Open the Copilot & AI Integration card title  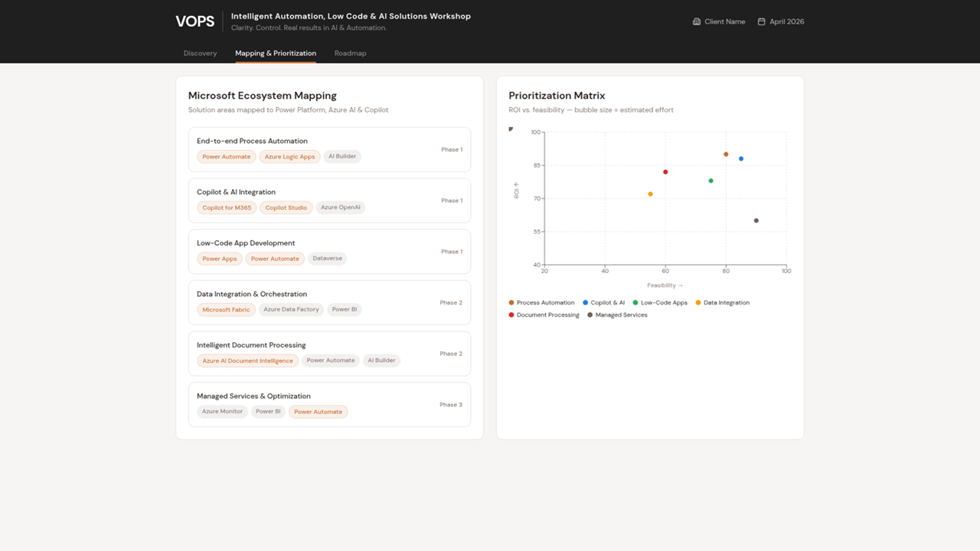point(236,192)
